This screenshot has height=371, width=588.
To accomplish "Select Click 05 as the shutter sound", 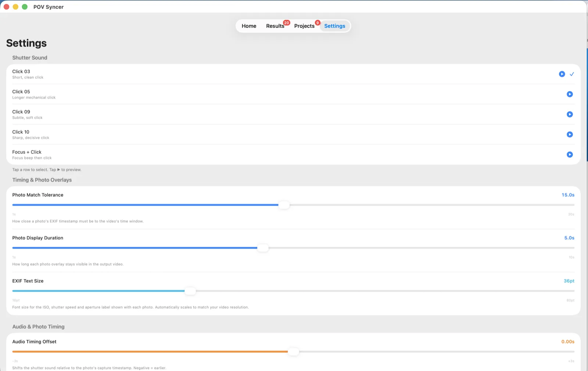I will click(293, 94).
